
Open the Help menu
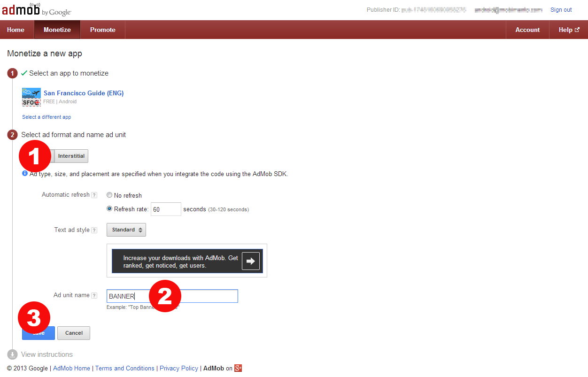tap(569, 30)
